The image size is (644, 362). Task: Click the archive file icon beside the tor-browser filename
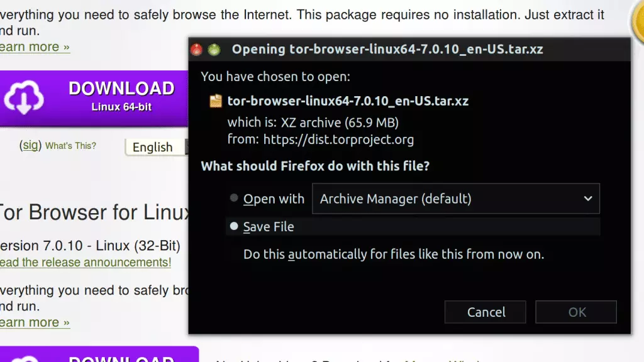[216, 101]
